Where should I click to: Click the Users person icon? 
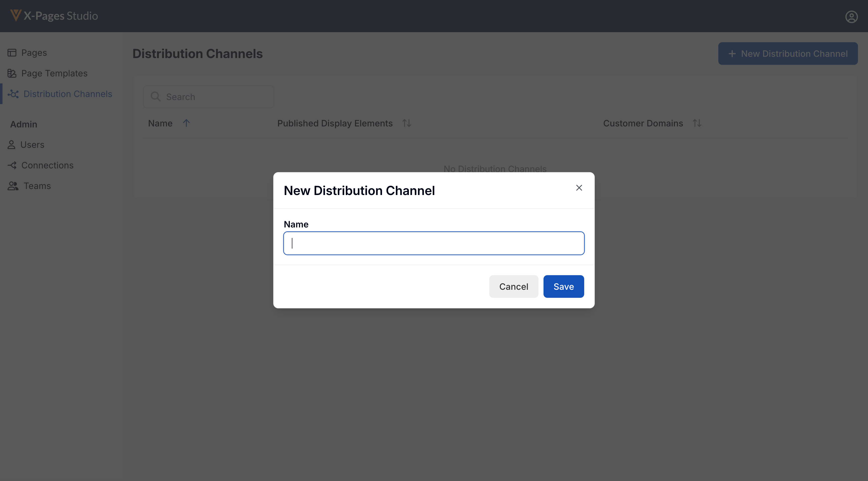tap(12, 145)
